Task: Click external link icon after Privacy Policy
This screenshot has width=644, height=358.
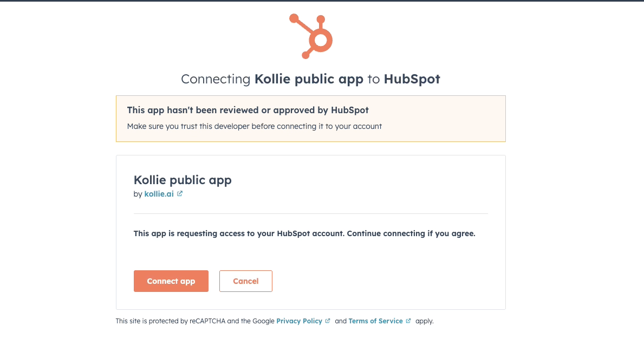Action: [328, 321]
